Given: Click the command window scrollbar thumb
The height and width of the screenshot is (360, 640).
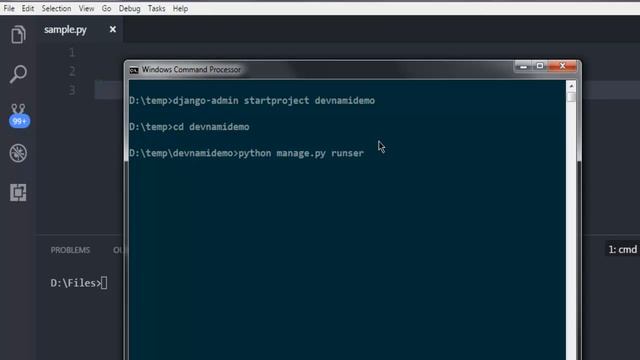Looking at the screenshot, I should 571,97.
